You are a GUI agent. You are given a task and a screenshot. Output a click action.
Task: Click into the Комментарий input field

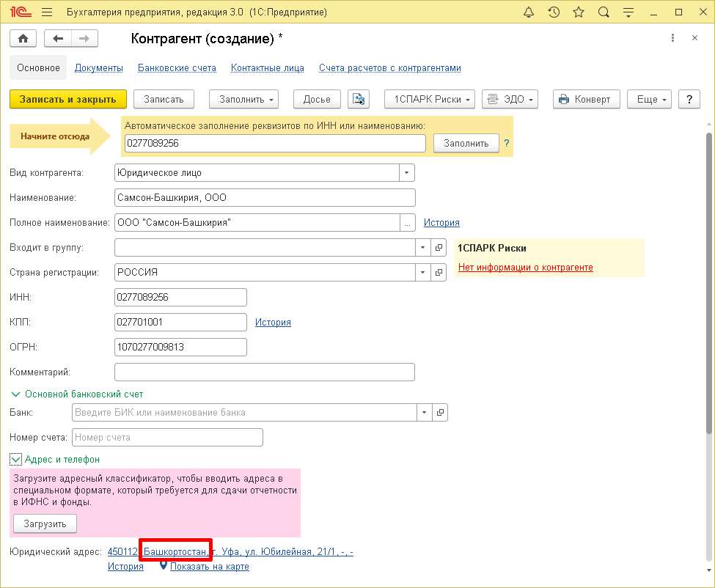[265, 372]
